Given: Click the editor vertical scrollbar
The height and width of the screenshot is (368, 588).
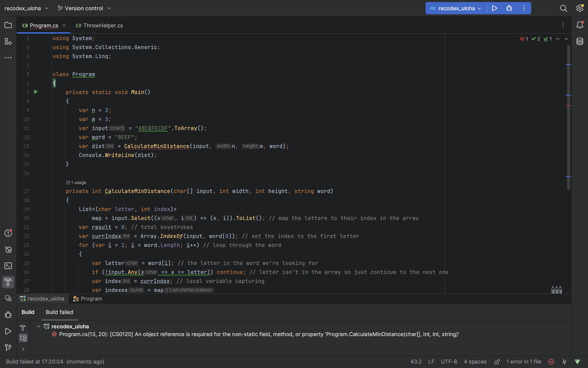Looking at the screenshot, I should click(x=569, y=117).
